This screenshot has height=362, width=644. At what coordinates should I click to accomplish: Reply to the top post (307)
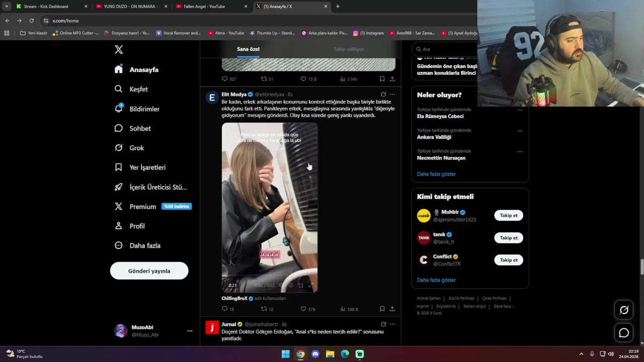click(229, 79)
